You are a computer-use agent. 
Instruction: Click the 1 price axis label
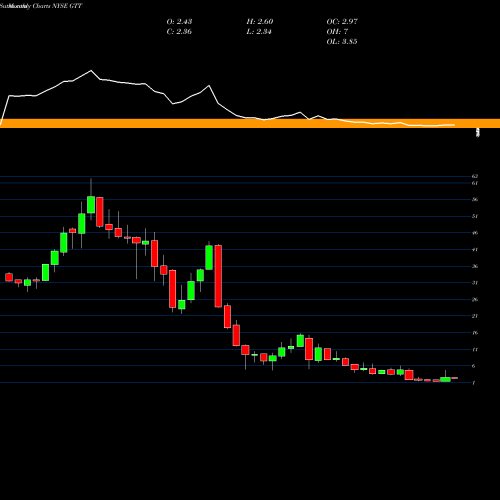474,383
